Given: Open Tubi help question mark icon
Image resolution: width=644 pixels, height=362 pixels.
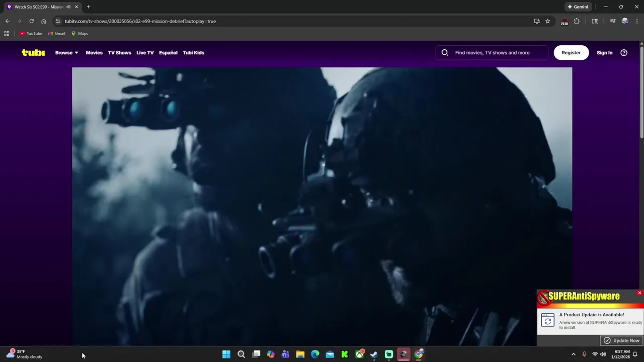Looking at the screenshot, I should (624, 53).
